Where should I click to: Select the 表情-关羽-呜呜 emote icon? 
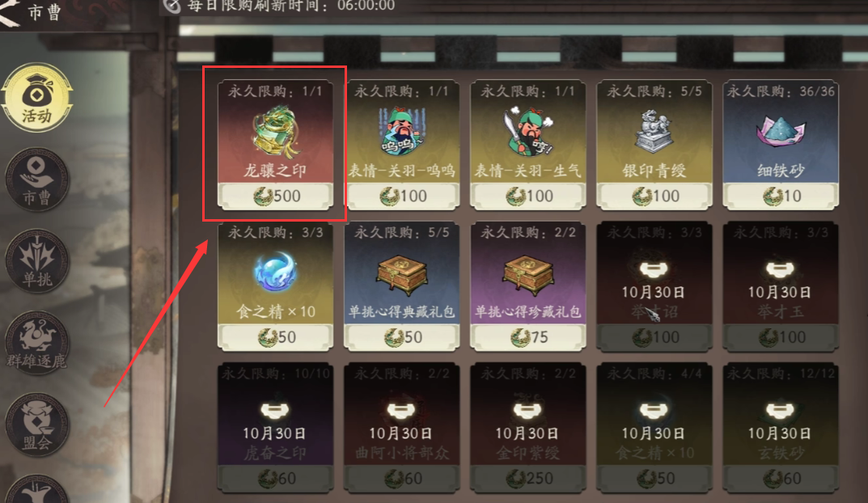click(402, 132)
